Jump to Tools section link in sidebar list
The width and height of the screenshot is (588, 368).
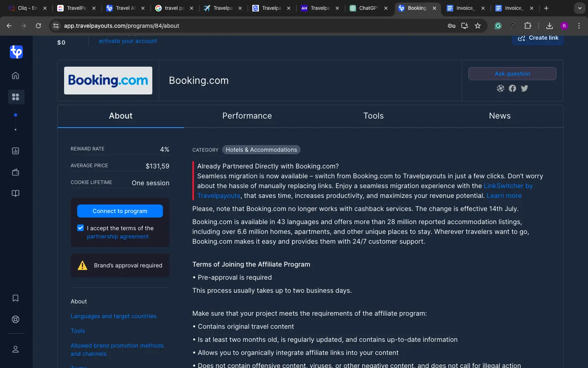coord(78,331)
